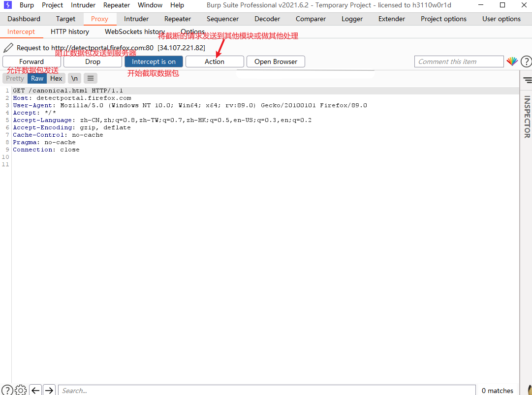Viewport: 532px width, 395px height.
Task: Open the Dashboard tab
Action: (x=24, y=19)
